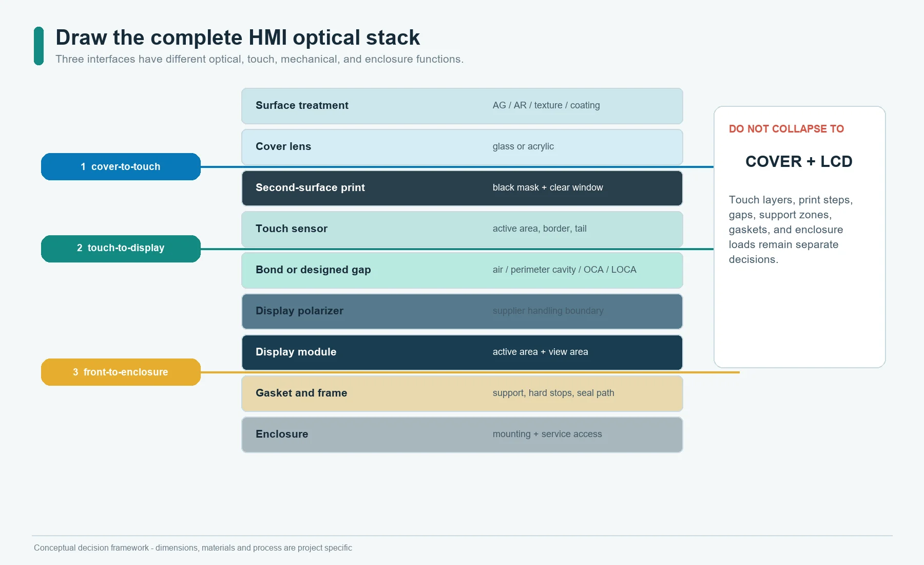Select the 'Bond or designed gap' title

(313, 270)
